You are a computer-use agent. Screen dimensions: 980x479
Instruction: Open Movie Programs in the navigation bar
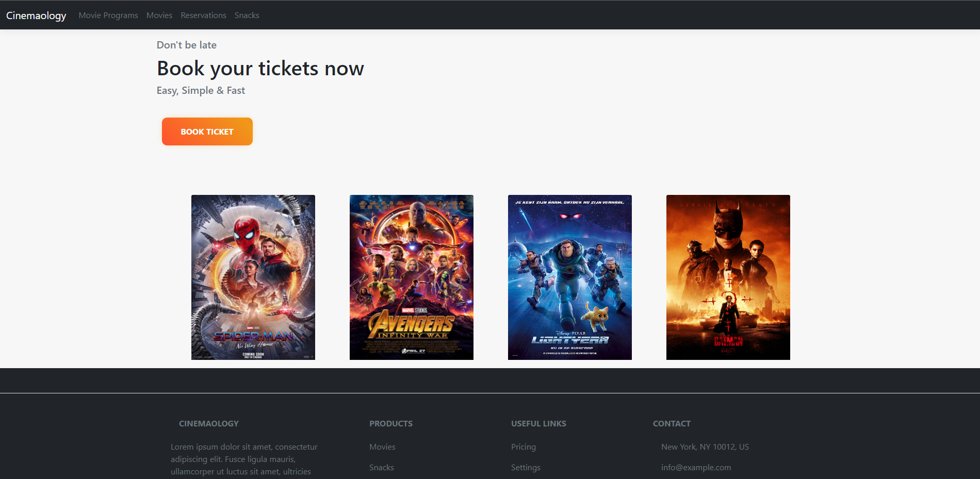[x=108, y=15]
